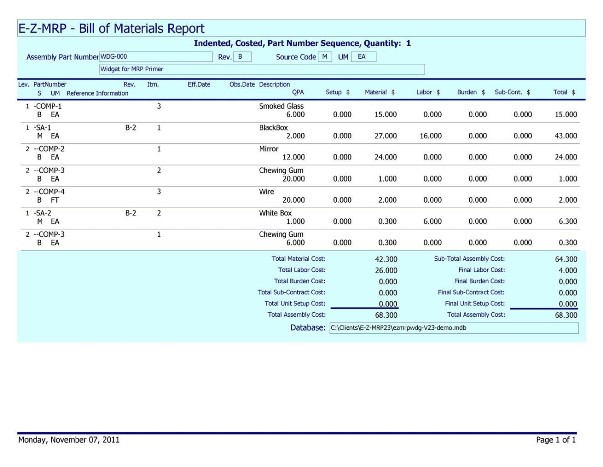Click the Database path field
The height and width of the screenshot is (467, 603).
tap(453, 328)
